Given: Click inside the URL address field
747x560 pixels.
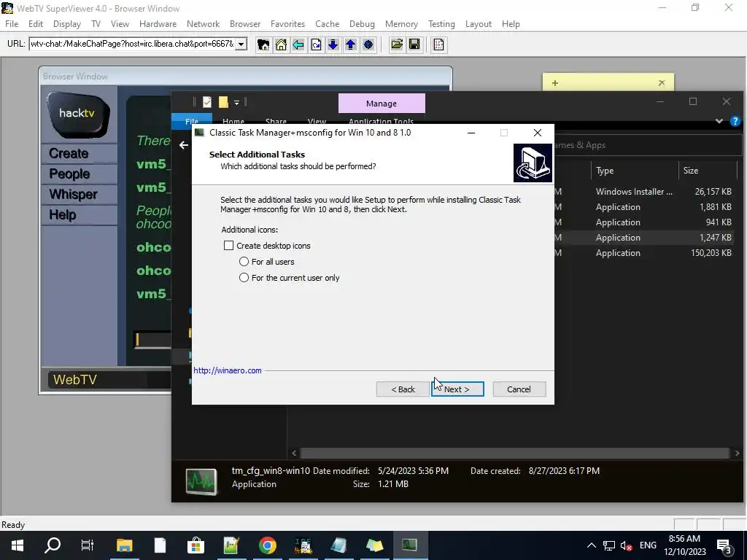Looking at the screenshot, I should tap(132, 44).
